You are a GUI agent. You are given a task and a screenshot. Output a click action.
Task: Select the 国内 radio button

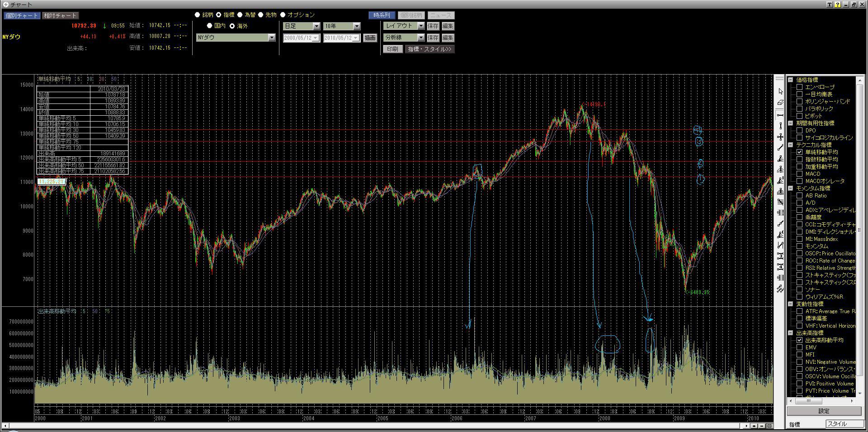(209, 26)
